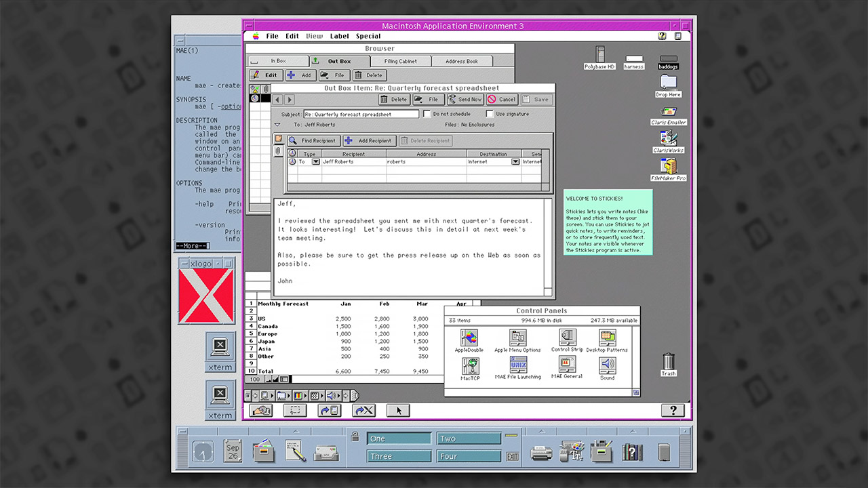Switch to the Address Book tab
This screenshot has height=488, width=868.
click(x=462, y=61)
